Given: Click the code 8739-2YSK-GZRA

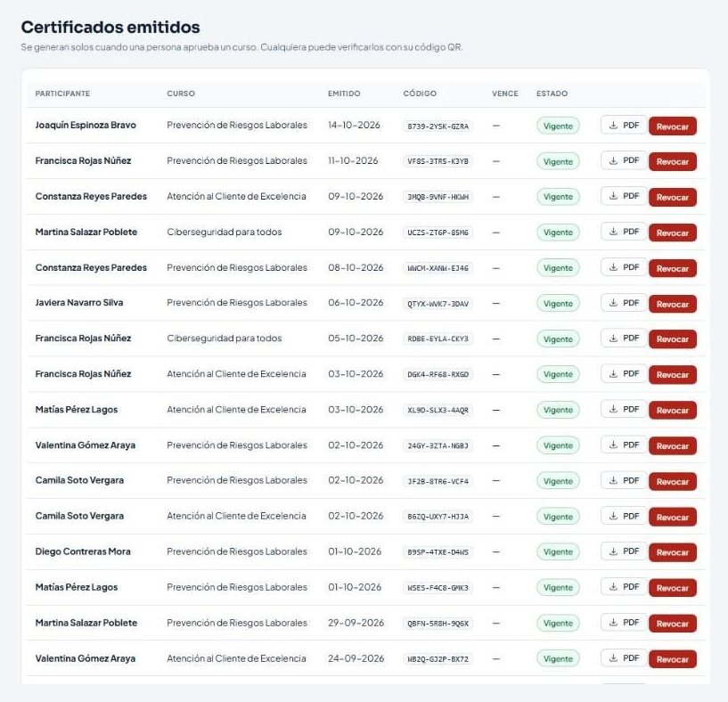Looking at the screenshot, I should 438,127.
